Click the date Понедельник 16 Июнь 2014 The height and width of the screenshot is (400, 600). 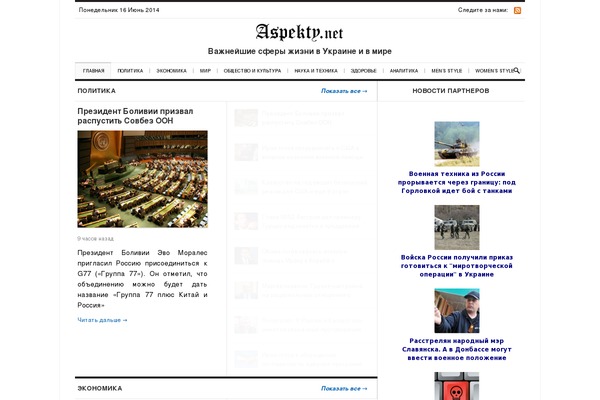[x=119, y=10]
